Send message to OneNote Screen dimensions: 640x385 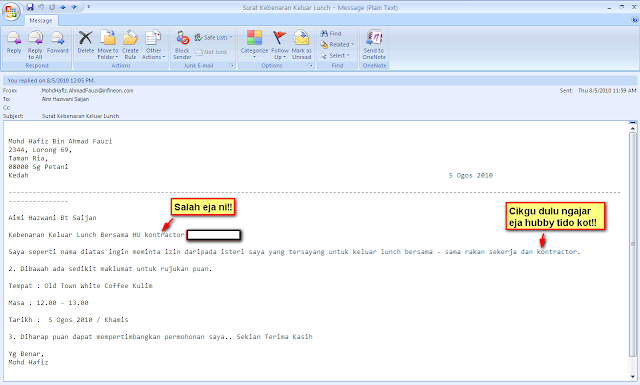pos(374,45)
